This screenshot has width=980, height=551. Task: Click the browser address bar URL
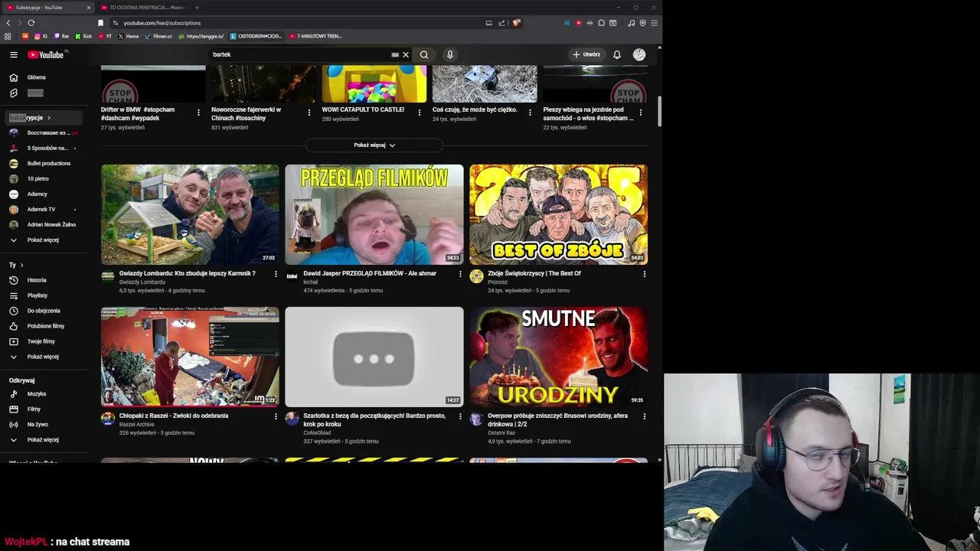point(162,23)
